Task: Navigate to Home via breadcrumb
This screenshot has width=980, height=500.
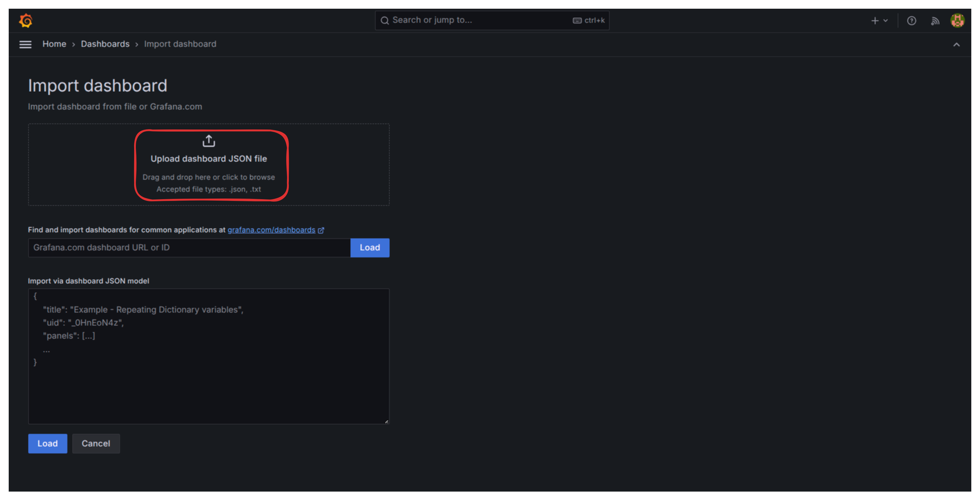Action: tap(54, 44)
